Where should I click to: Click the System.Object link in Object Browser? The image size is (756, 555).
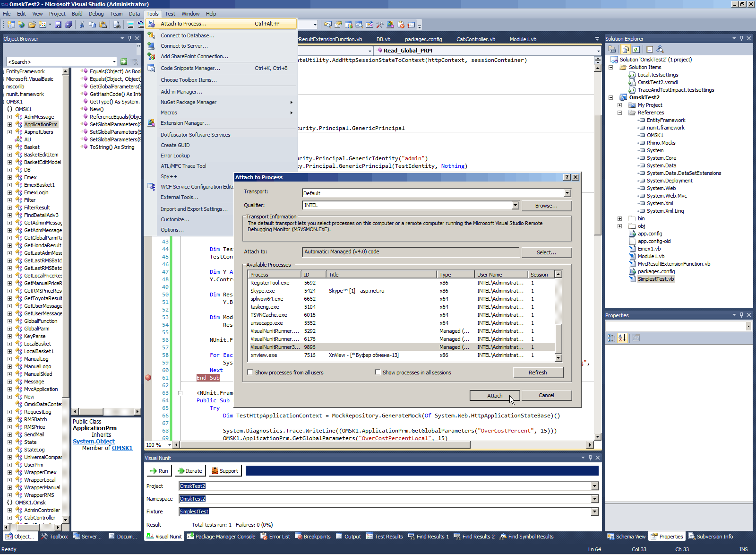click(94, 442)
